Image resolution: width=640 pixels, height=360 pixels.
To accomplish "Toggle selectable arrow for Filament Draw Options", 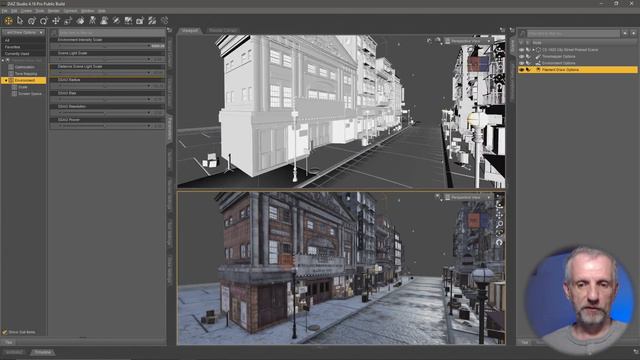I will tap(528, 70).
